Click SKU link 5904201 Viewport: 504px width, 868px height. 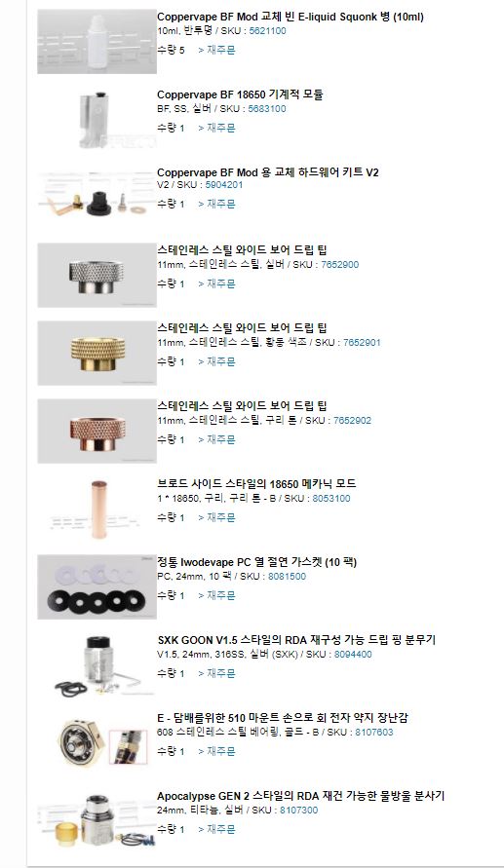point(224,185)
